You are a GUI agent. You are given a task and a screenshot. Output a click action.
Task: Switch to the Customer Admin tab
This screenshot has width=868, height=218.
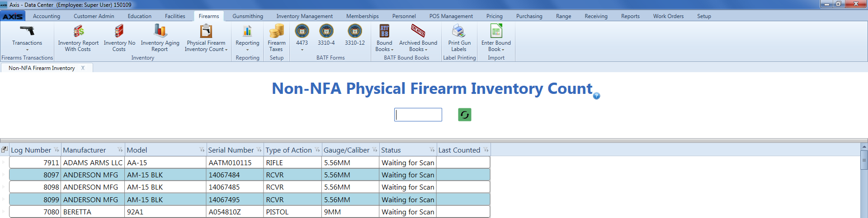(94, 16)
